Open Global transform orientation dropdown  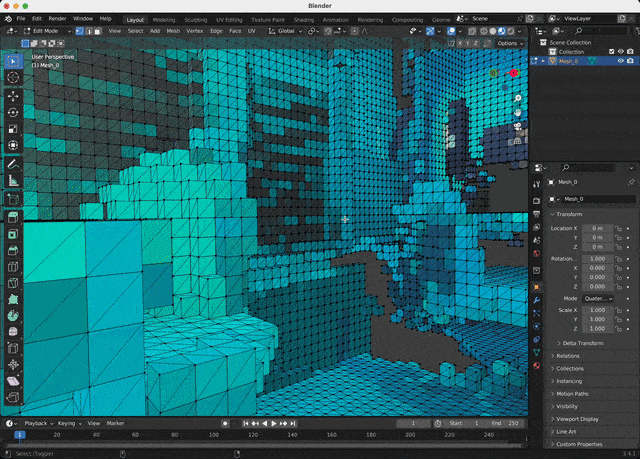285,31
